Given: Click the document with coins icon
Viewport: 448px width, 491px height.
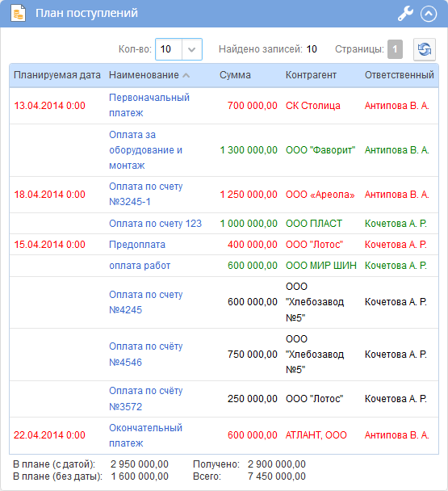Looking at the screenshot, I should click(x=18, y=14).
